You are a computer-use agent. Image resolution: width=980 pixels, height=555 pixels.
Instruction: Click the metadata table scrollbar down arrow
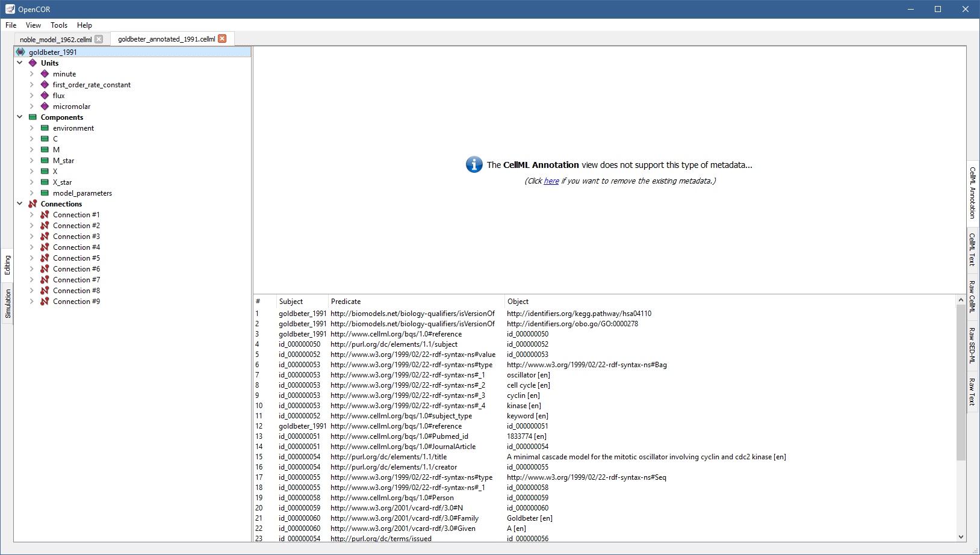(961, 536)
